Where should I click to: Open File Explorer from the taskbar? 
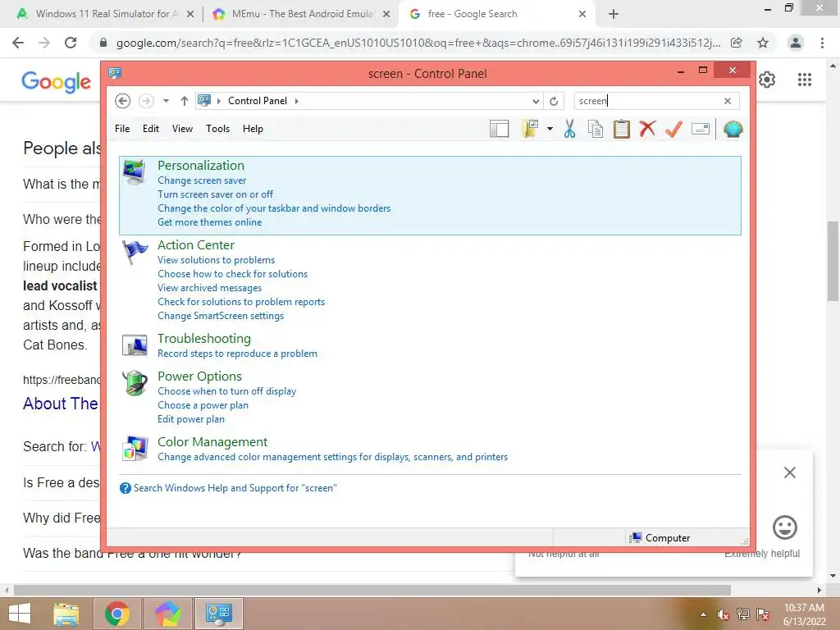click(x=66, y=614)
